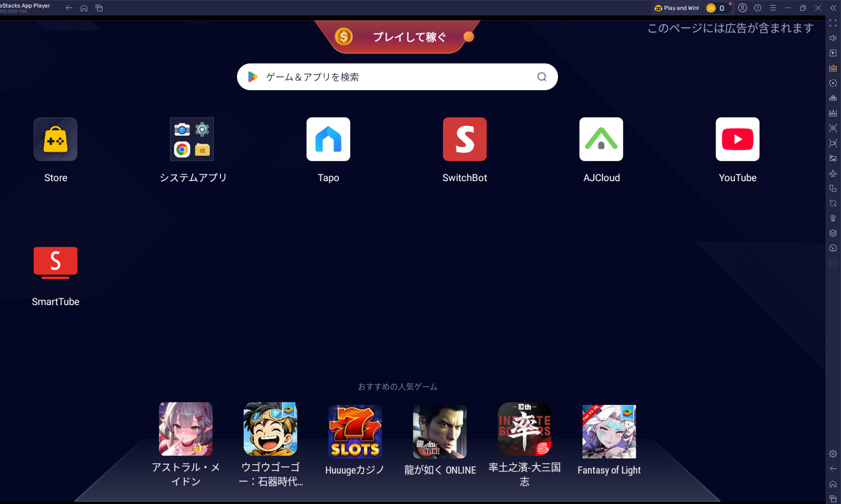Open the keyboard game controls icon
Screen dimensions: 841x504
coord(833,68)
